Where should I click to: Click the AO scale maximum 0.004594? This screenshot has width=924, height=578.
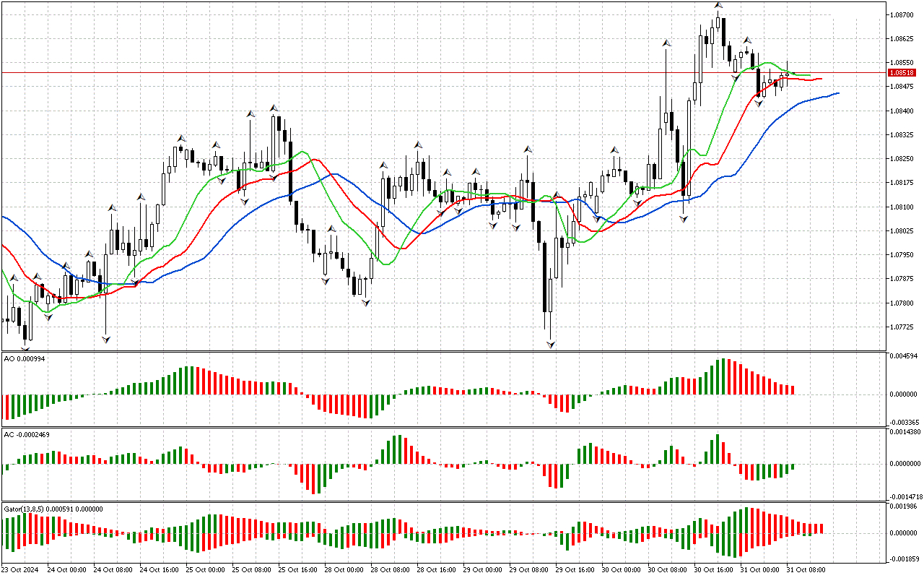904,356
